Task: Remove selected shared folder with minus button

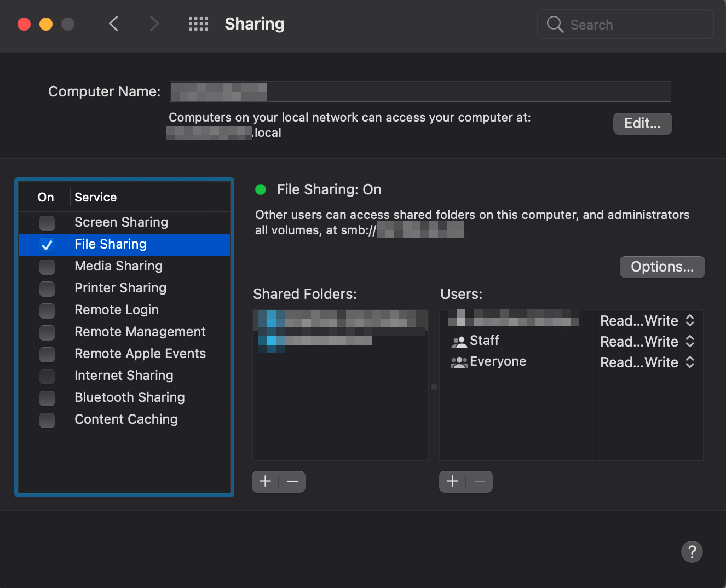Action: coord(292,481)
